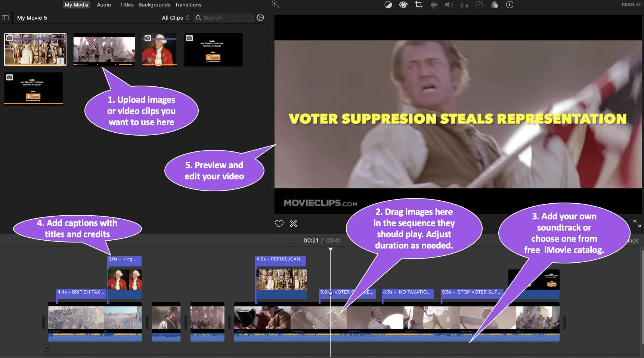The width and height of the screenshot is (644, 358).
Task: Click into the Search media field
Action: click(x=223, y=18)
